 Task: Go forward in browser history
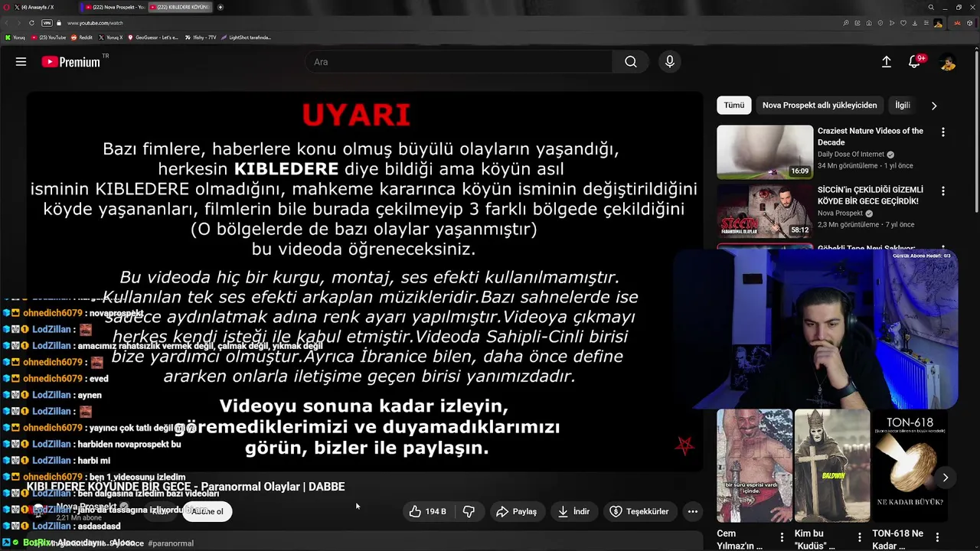click(20, 23)
